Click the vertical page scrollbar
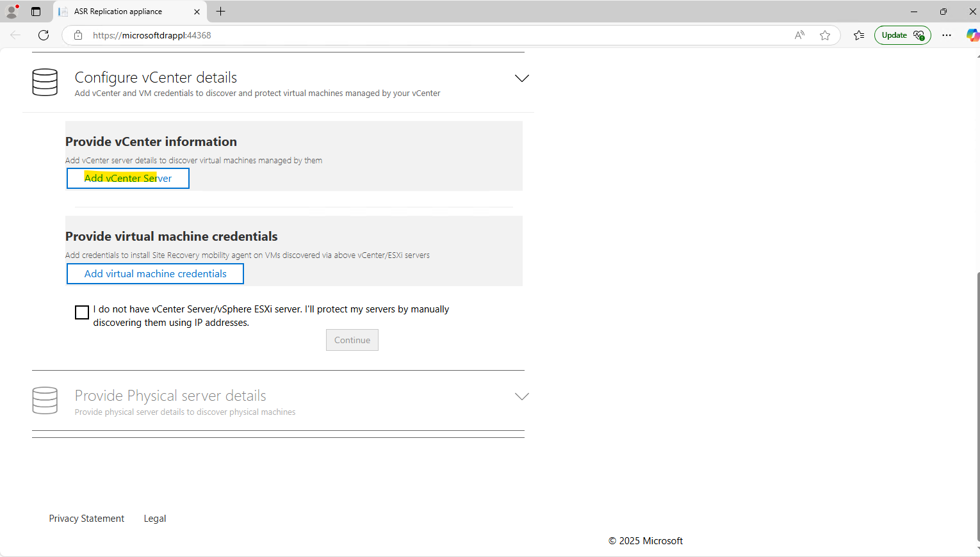This screenshot has width=980, height=557. pyautogui.click(x=977, y=406)
